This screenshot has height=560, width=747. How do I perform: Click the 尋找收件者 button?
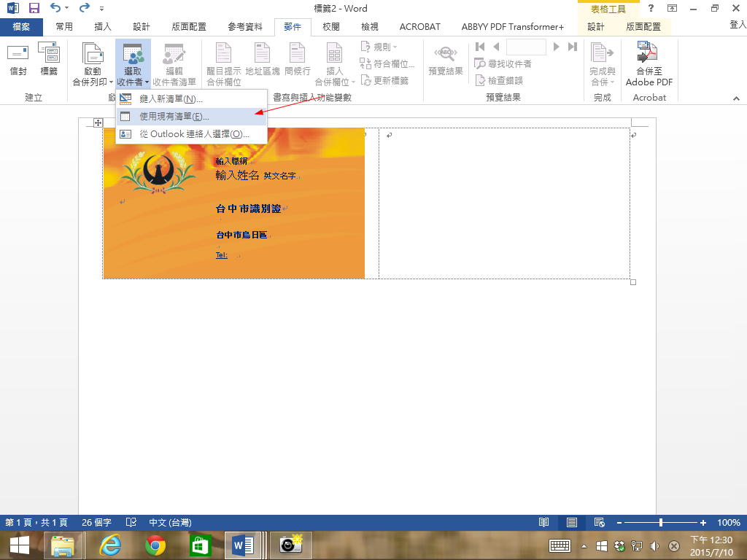tap(503, 63)
